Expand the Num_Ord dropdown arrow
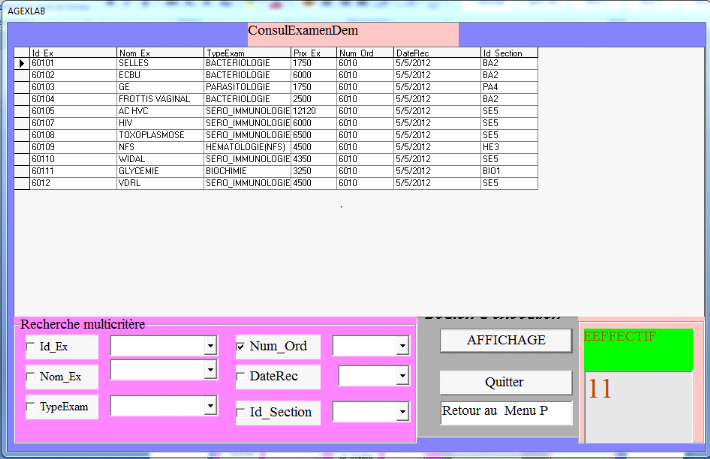 tap(402, 346)
